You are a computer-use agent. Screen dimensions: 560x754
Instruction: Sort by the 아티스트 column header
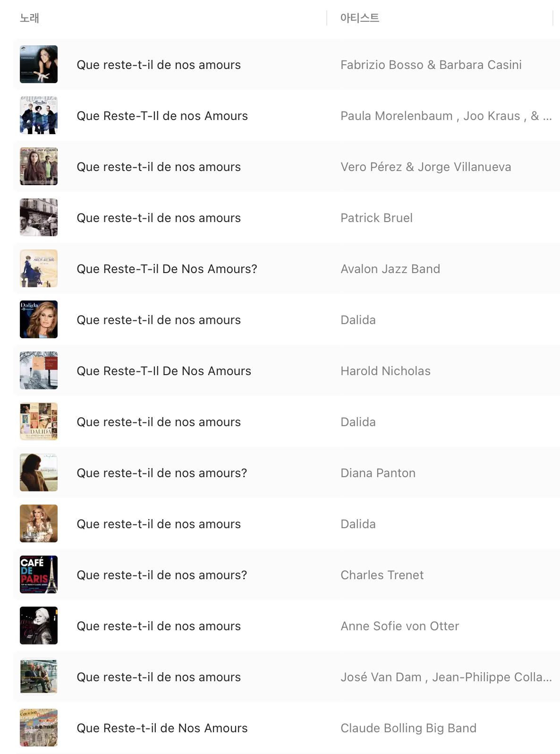click(360, 18)
